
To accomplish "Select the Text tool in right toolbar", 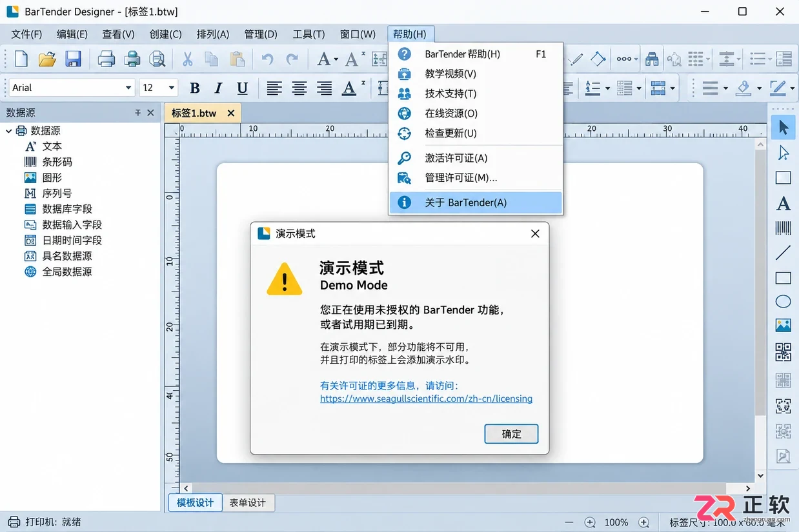I will (783, 204).
